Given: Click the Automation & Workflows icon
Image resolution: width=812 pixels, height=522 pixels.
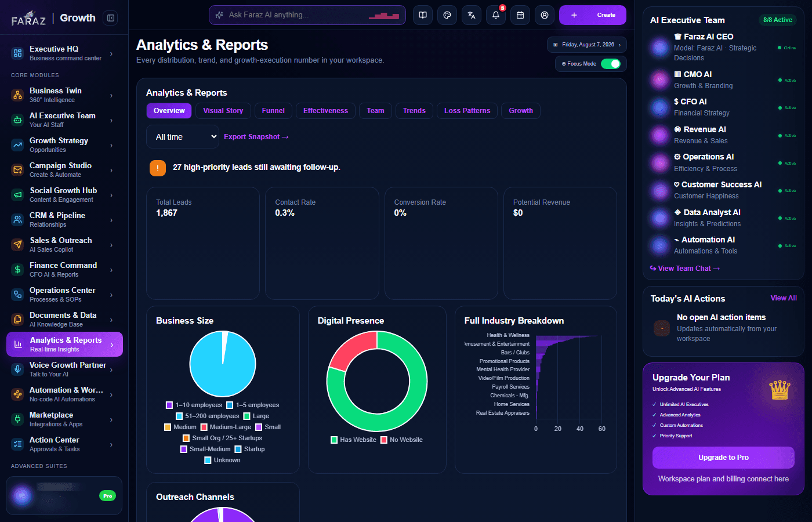Looking at the screenshot, I should (17, 394).
